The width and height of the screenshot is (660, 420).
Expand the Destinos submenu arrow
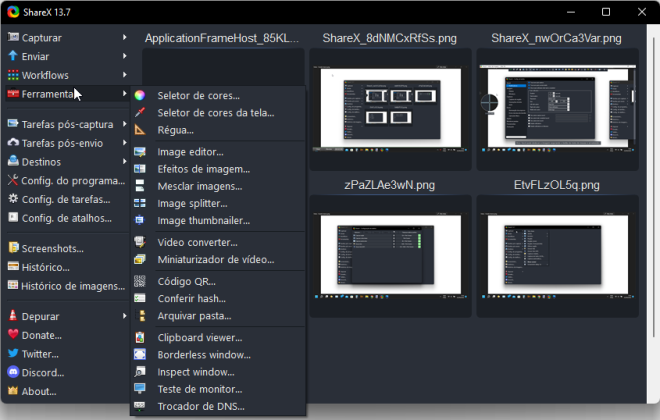click(x=125, y=162)
